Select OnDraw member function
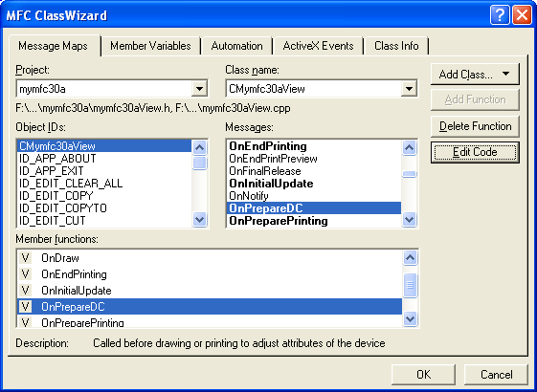The image size is (537, 392). point(210,257)
